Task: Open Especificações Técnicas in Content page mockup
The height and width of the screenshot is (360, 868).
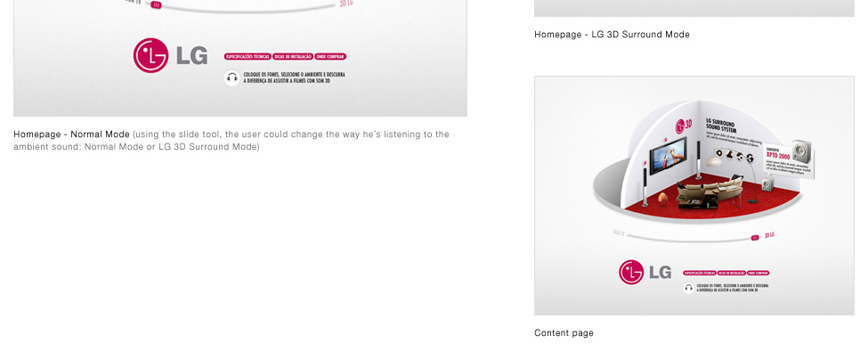Action: click(700, 273)
